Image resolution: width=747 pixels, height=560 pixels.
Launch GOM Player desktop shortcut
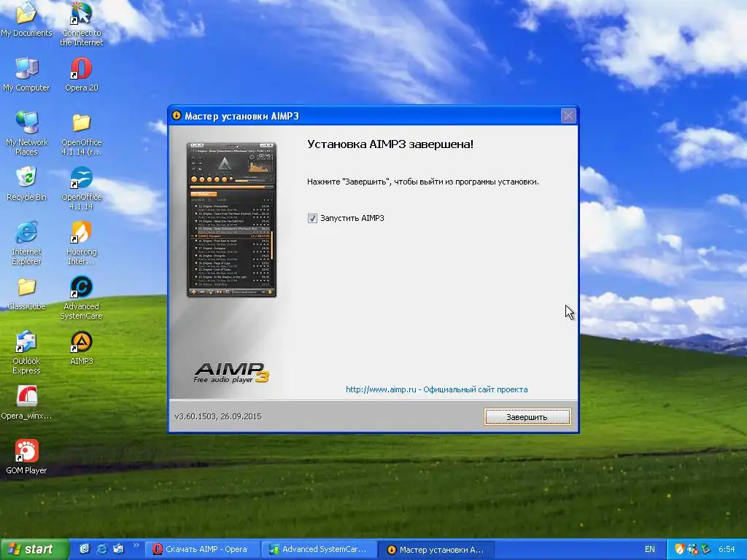26,457
